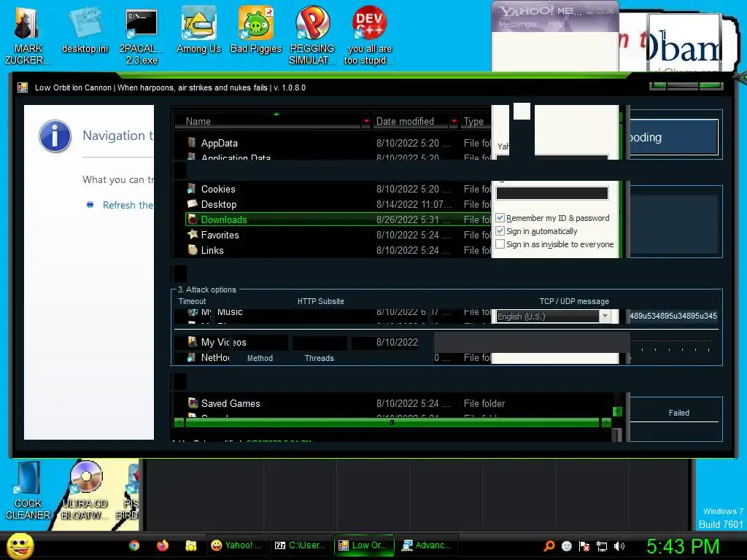Click the taskbar clock showing 5:43 PM
This screenshot has height=560, width=747.
pos(682,546)
